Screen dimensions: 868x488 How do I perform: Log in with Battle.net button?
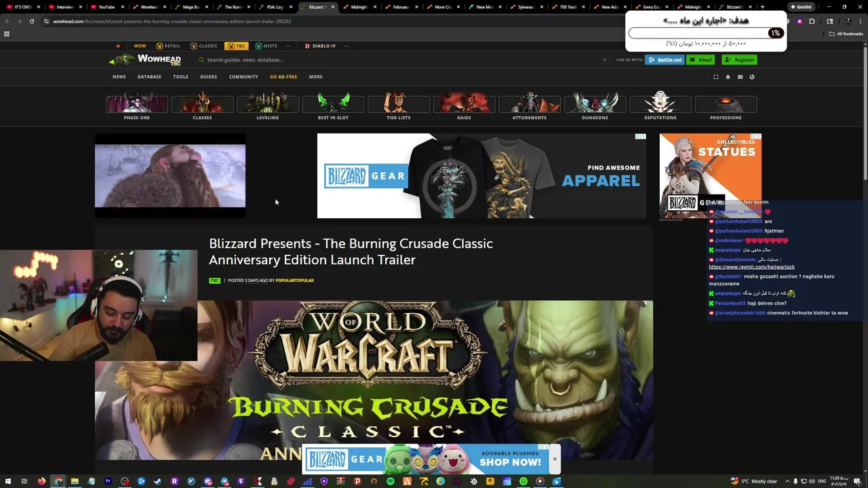point(665,60)
